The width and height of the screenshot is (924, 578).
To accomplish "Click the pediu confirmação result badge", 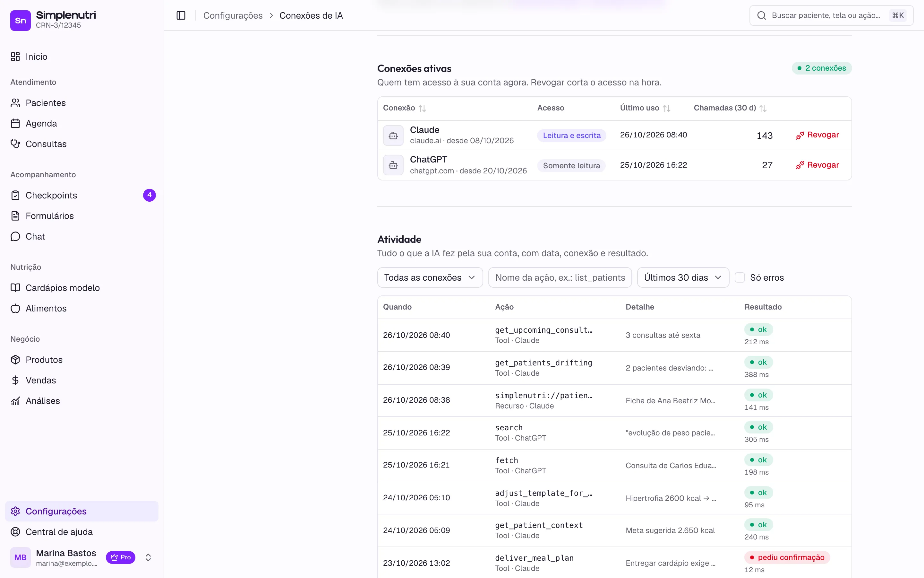I will [787, 557].
